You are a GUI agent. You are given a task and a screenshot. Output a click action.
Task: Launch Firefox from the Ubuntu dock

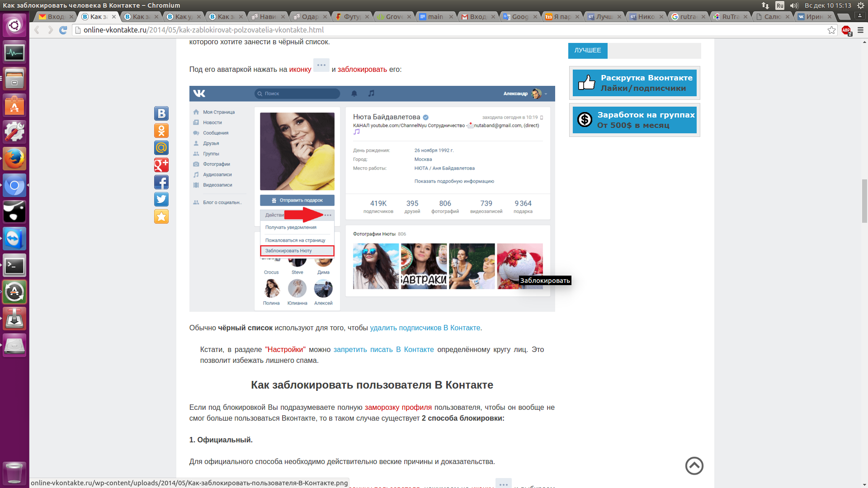click(14, 159)
